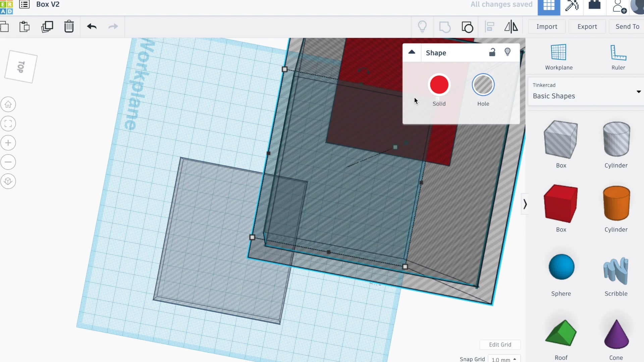This screenshot has width=644, height=362.
Task: Open the Align tool
Action: point(490,26)
